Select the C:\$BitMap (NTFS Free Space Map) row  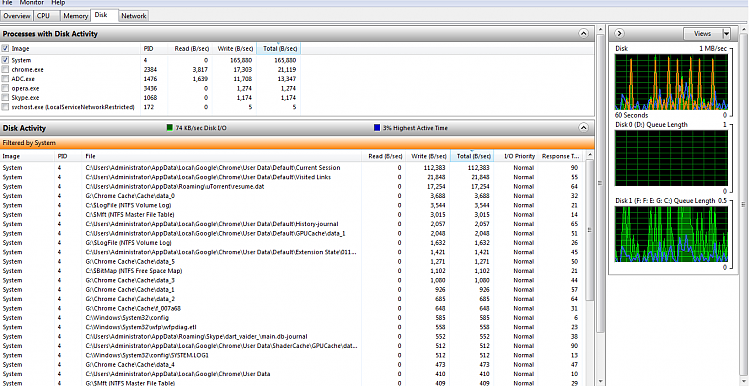coord(292,271)
